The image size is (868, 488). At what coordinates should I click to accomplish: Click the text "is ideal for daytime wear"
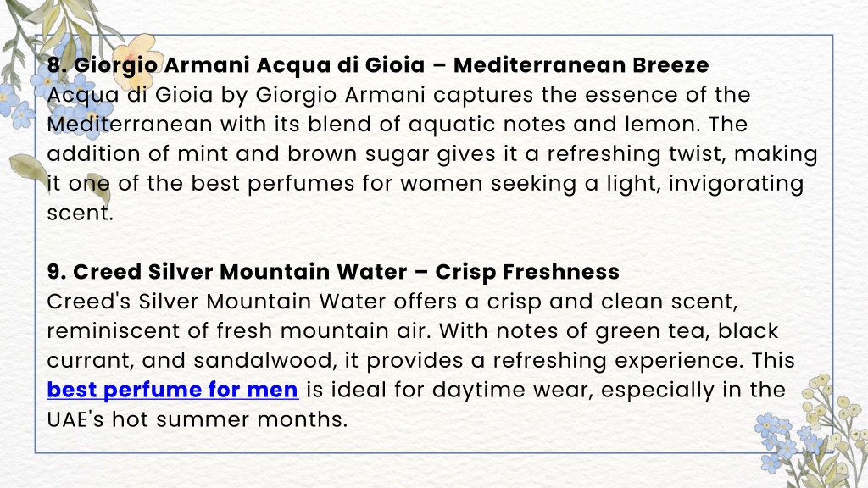point(449,390)
